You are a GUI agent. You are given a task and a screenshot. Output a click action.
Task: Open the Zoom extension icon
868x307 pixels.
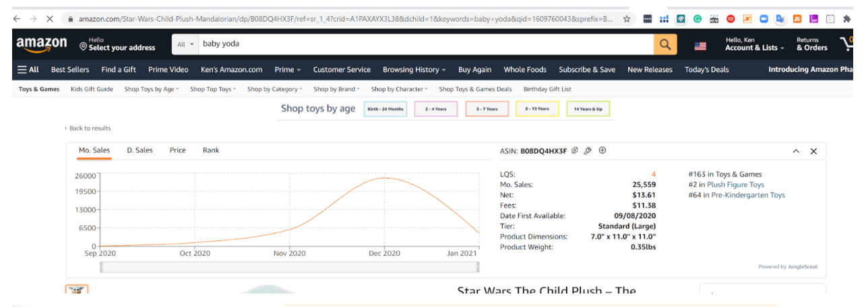[764, 19]
